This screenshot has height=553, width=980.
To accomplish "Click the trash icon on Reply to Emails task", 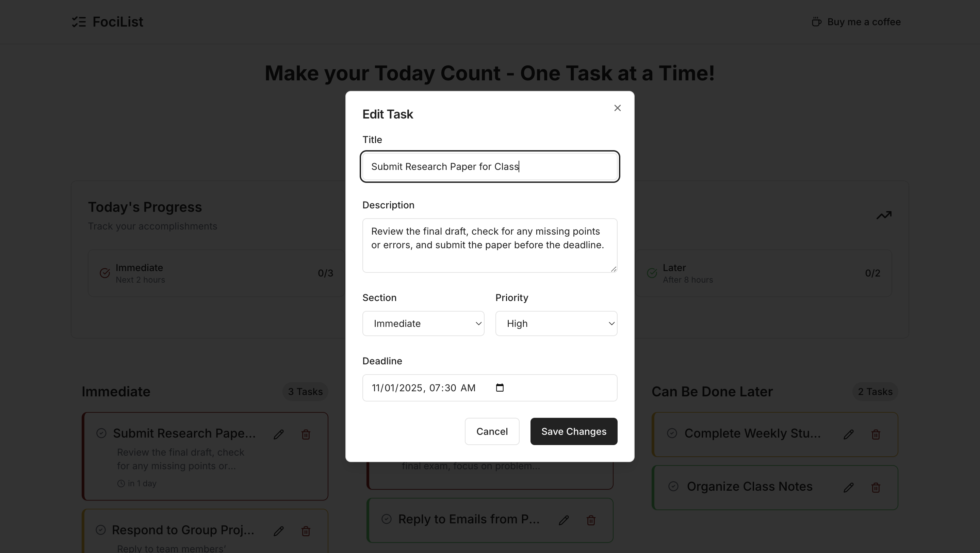I will (x=590, y=520).
